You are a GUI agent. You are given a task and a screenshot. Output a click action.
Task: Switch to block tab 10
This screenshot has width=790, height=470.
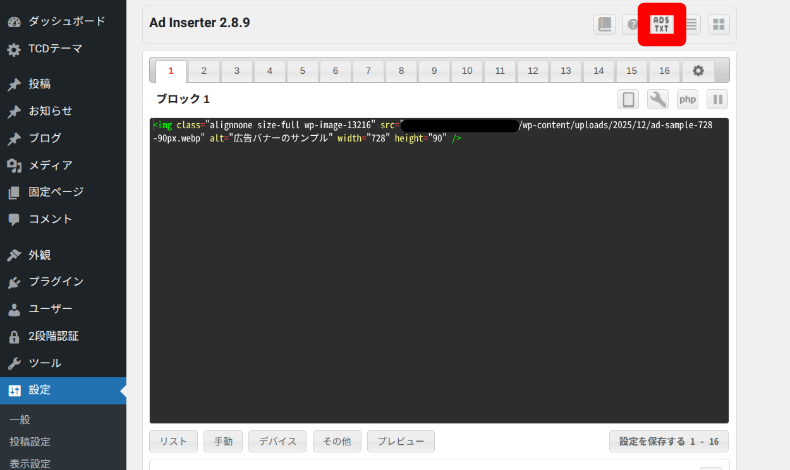tap(467, 71)
